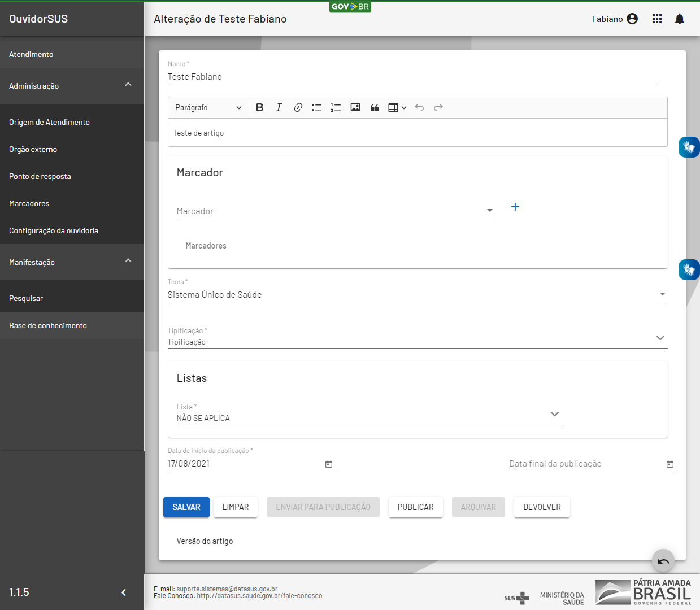Open the notifications bell
700x610 pixels.
pyautogui.click(x=679, y=19)
